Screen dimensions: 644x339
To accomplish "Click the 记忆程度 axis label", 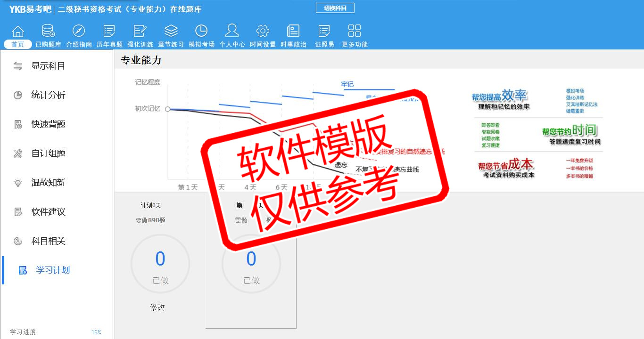I will [x=148, y=82].
